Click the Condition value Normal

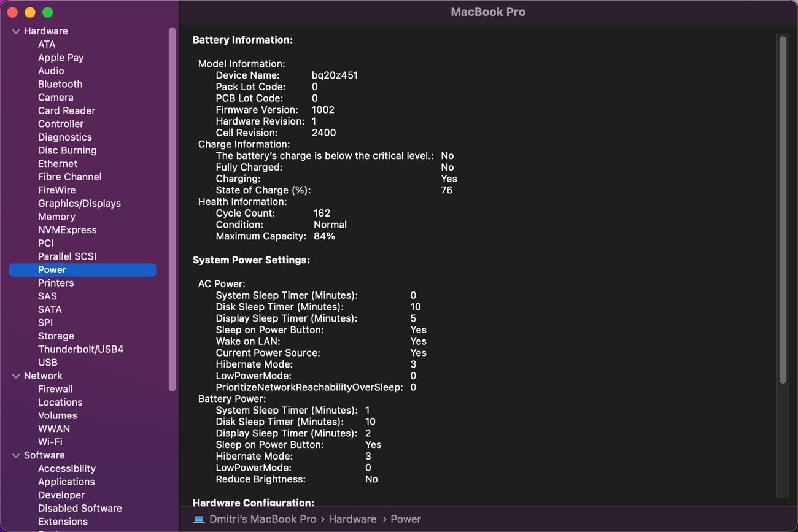pos(330,225)
